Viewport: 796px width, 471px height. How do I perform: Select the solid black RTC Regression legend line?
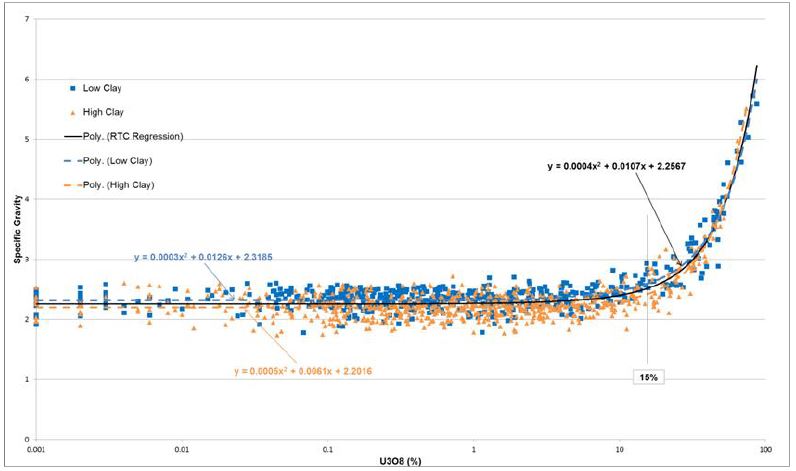[72, 136]
